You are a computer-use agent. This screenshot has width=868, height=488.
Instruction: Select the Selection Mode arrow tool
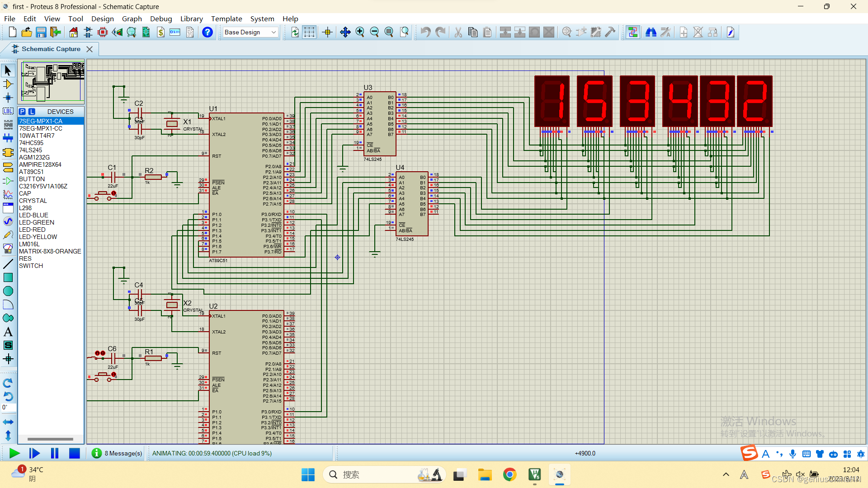(8, 70)
